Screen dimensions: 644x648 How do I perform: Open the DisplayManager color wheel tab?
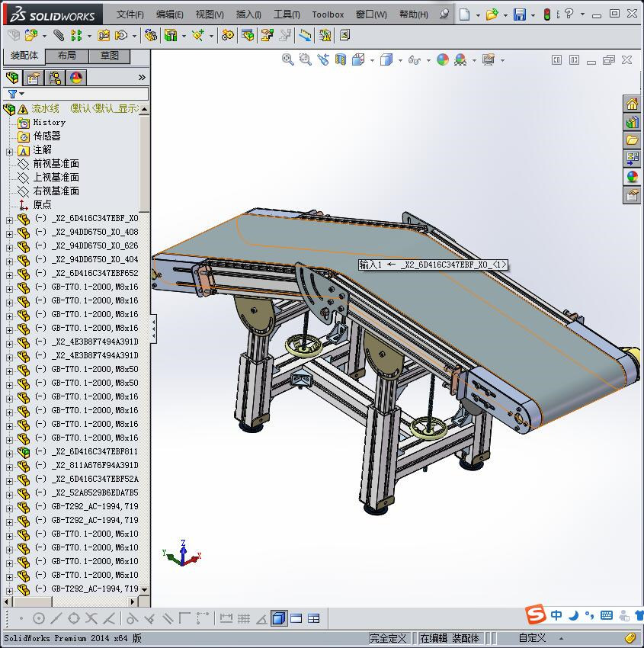point(76,78)
